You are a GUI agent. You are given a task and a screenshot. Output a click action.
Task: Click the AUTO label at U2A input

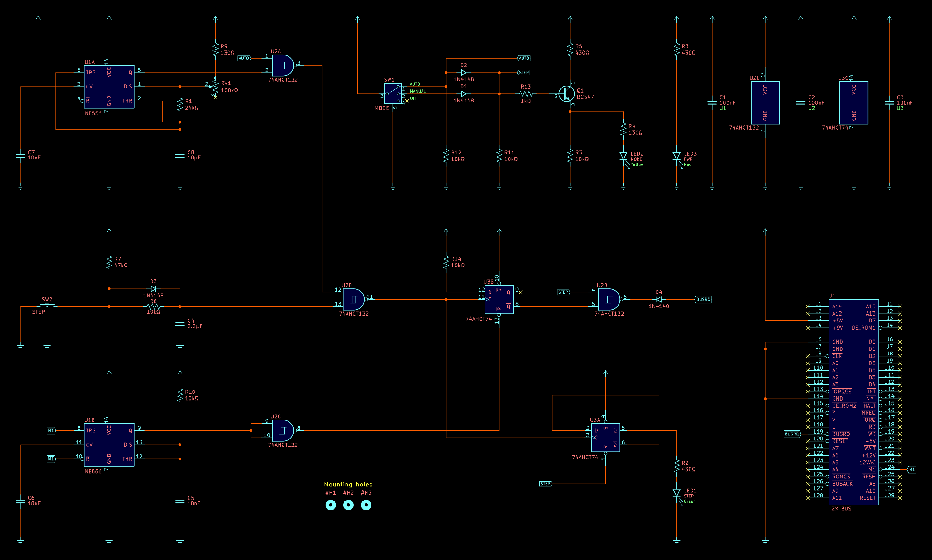244,59
